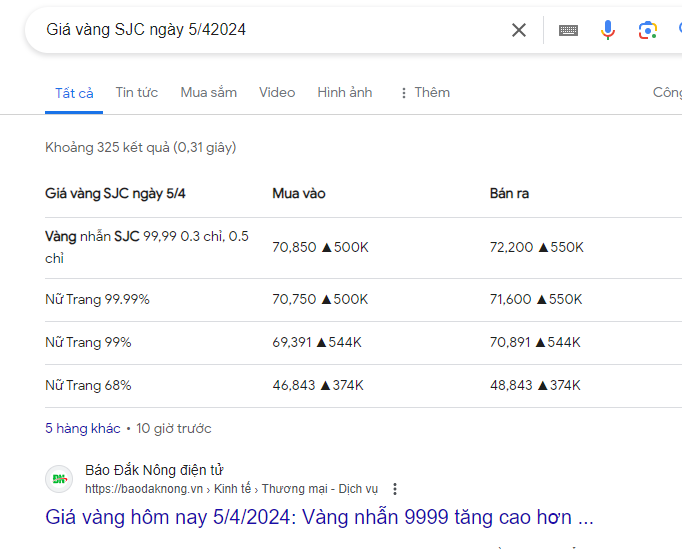Click the Báo Đắk Nông site favicon
Viewport: 682px width, 549px height.
[x=59, y=479]
